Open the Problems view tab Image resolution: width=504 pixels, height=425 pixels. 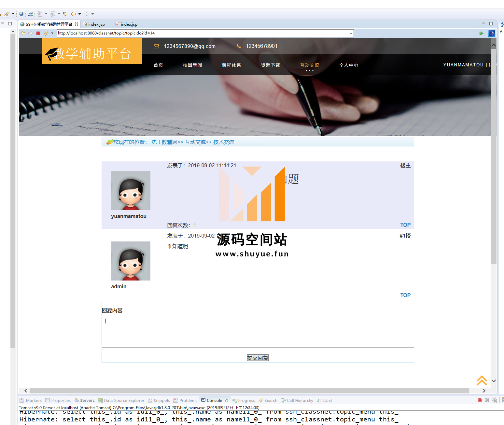pyautogui.click(x=186, y=400)
